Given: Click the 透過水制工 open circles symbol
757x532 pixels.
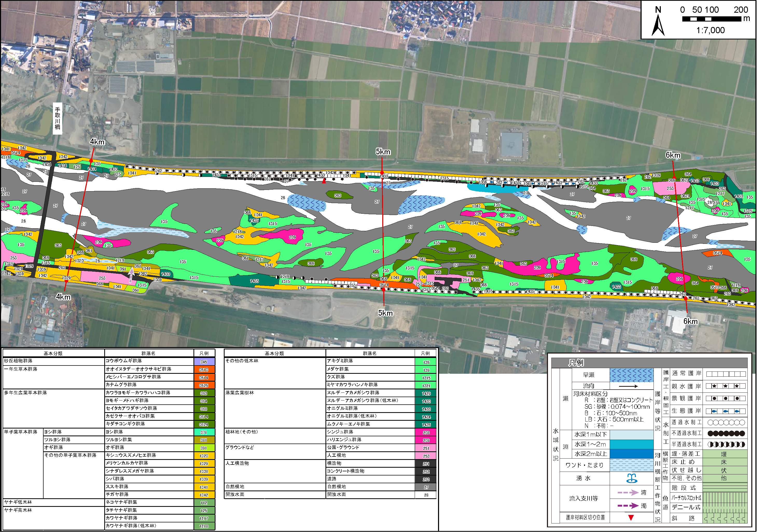Looking at the screenshot, I should 726,423.
